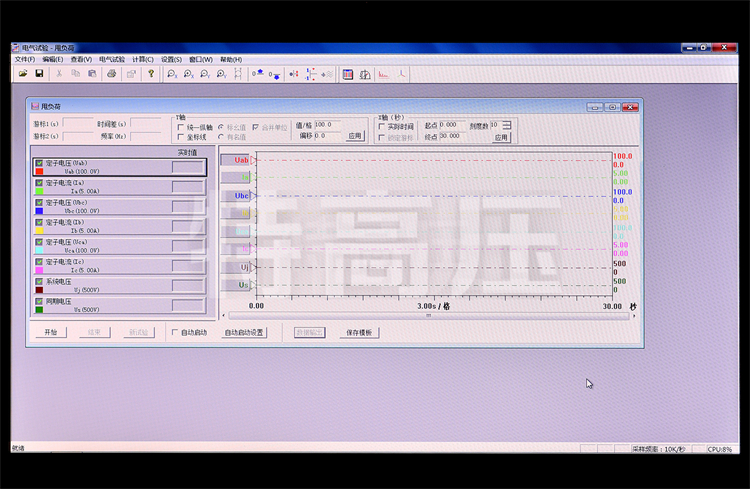Click the yellow question mark Help icon

151,74
